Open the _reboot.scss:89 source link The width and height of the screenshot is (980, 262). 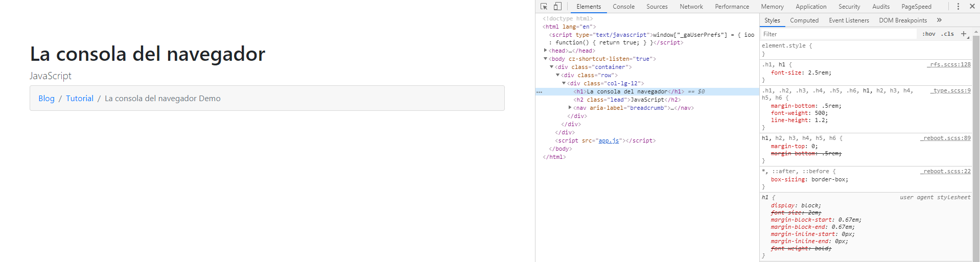click(x=946, y=138)
